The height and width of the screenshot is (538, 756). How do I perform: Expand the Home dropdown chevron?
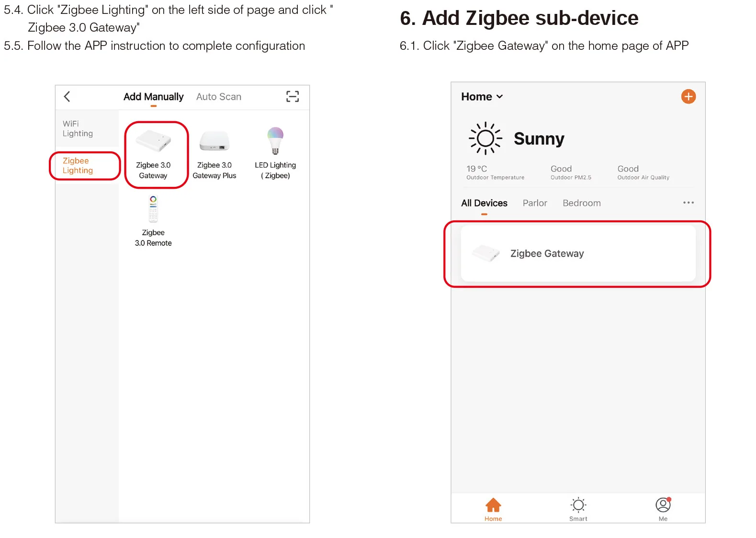tap(499, 97)
